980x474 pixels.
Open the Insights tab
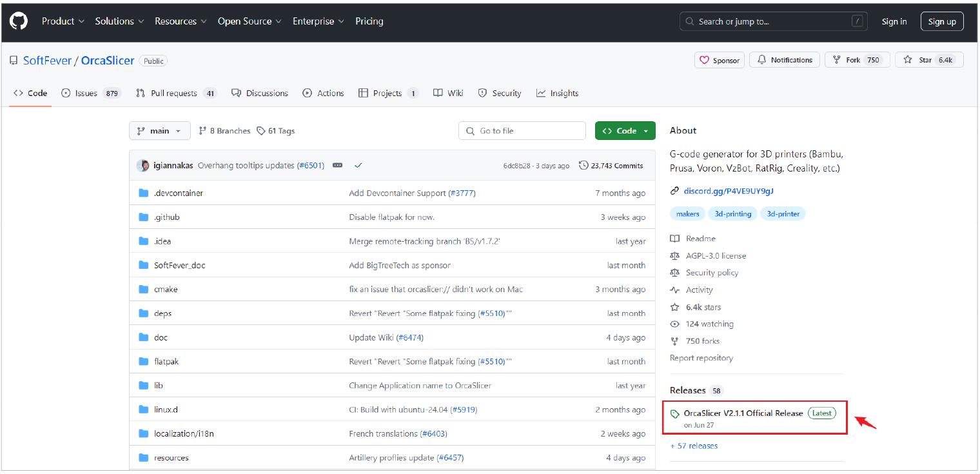pyautogui.click(x=558, y=94)
